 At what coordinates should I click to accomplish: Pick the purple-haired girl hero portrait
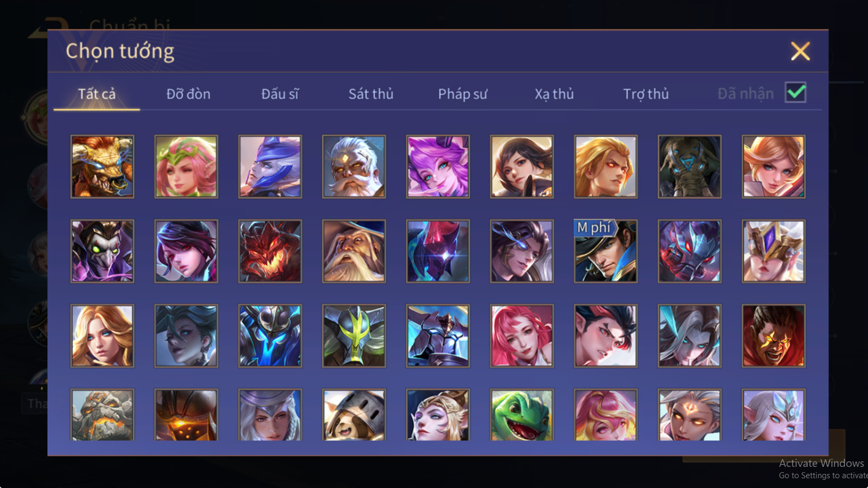click(x=438, y=166)
